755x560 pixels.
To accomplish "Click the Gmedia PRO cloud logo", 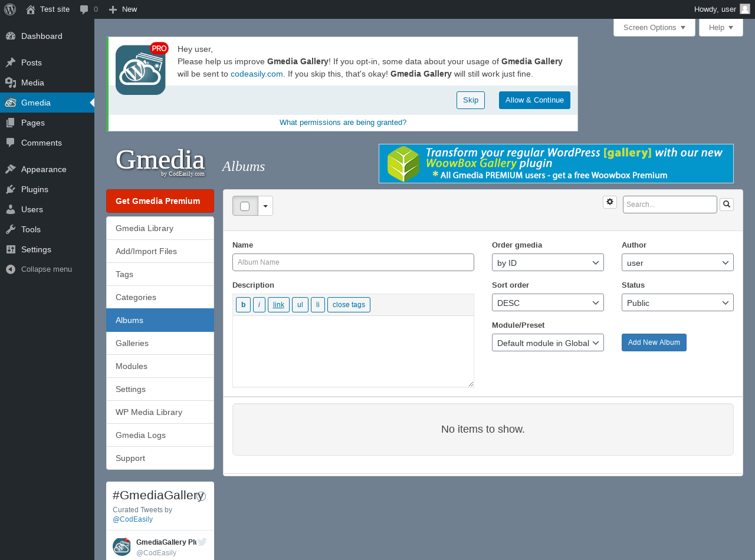I will pos(141,69).
